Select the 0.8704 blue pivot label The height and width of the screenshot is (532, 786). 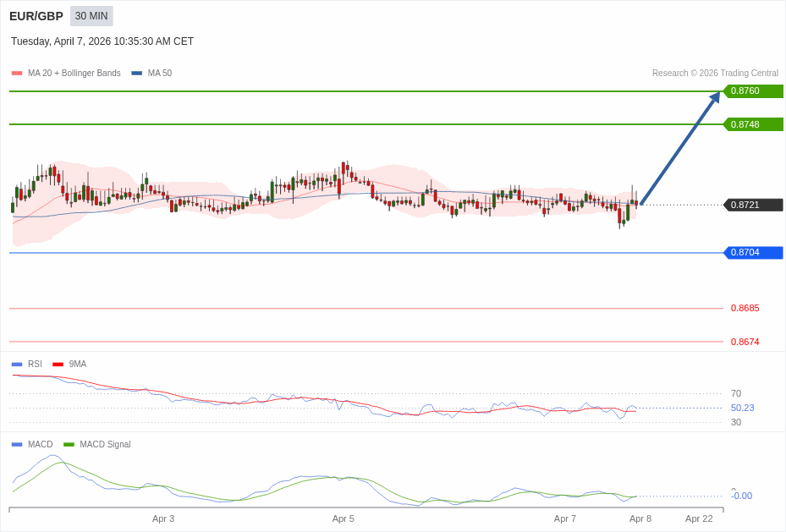[753, 253]
